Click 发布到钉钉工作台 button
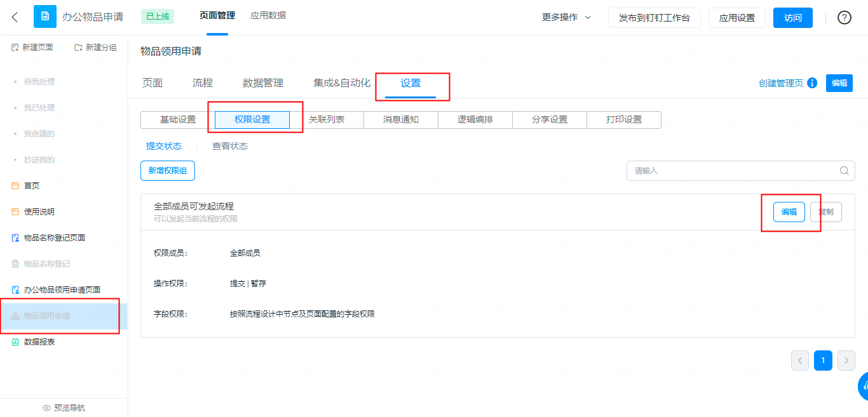The height and width of the screenshot is (417, 868). coord(654,18)
